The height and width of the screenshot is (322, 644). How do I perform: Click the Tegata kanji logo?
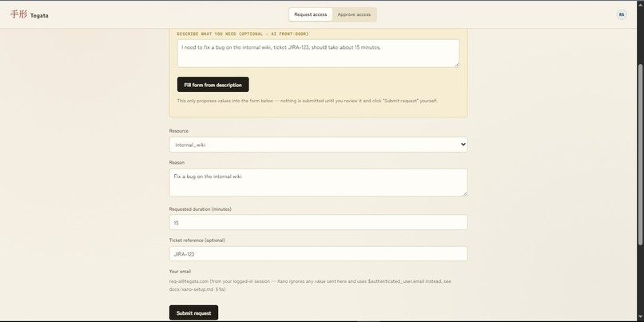click(18, 14)
